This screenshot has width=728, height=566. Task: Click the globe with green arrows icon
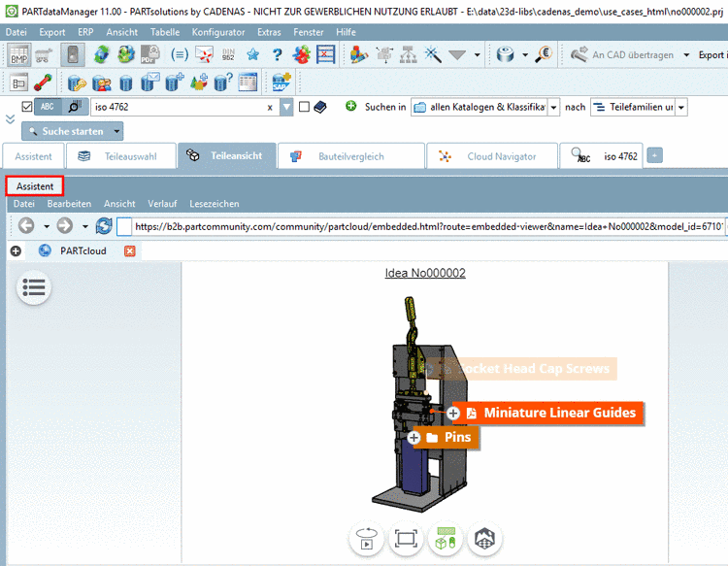coord(102,54)
